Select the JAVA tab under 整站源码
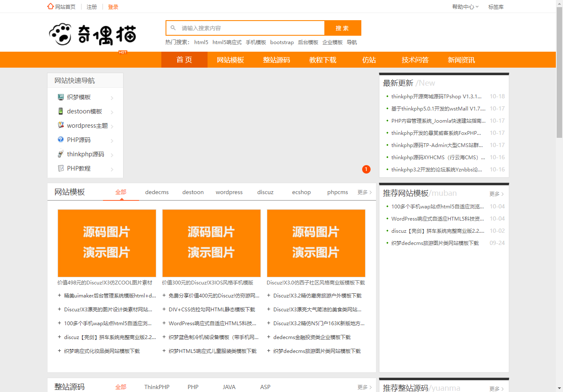Screen dimensions: 563x392 click(x=229, y=387)
